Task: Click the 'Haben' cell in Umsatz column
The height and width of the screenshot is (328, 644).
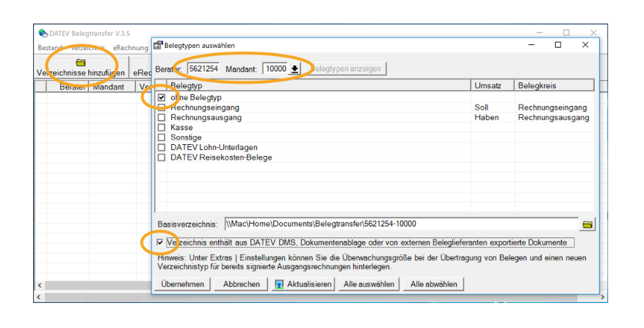Action: 487,117
